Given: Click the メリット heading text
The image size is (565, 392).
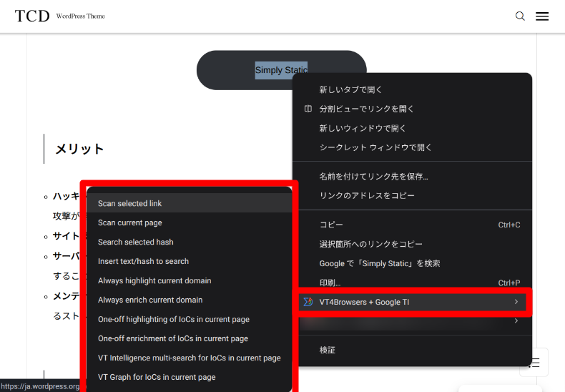Looking at the screenshot, I should coord(79,149).
